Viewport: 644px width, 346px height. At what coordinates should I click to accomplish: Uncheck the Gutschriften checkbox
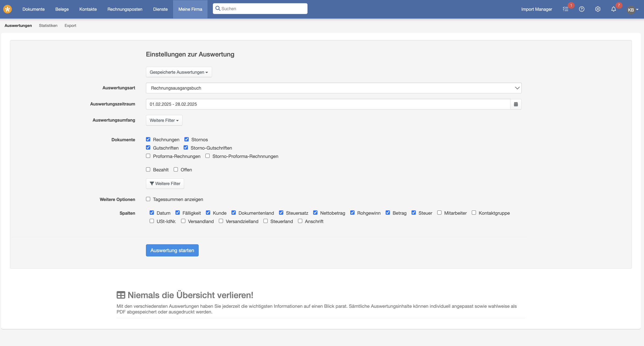[148, 148]
